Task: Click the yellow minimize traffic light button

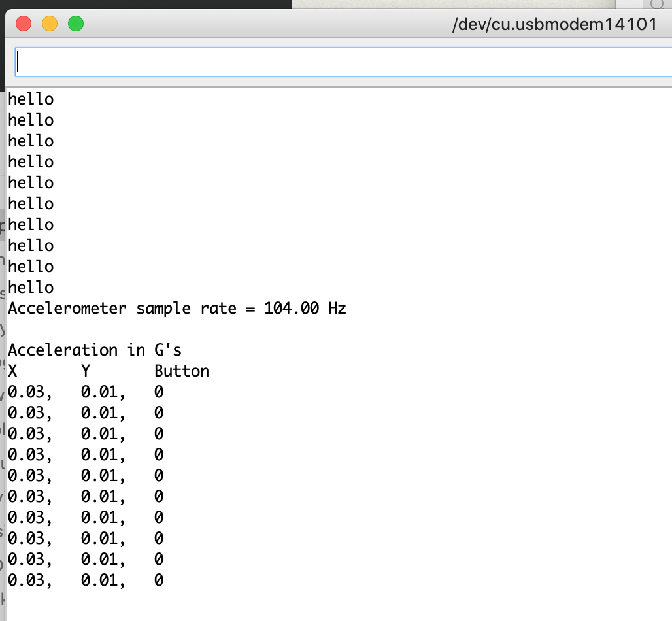Action: pos(50,24)
